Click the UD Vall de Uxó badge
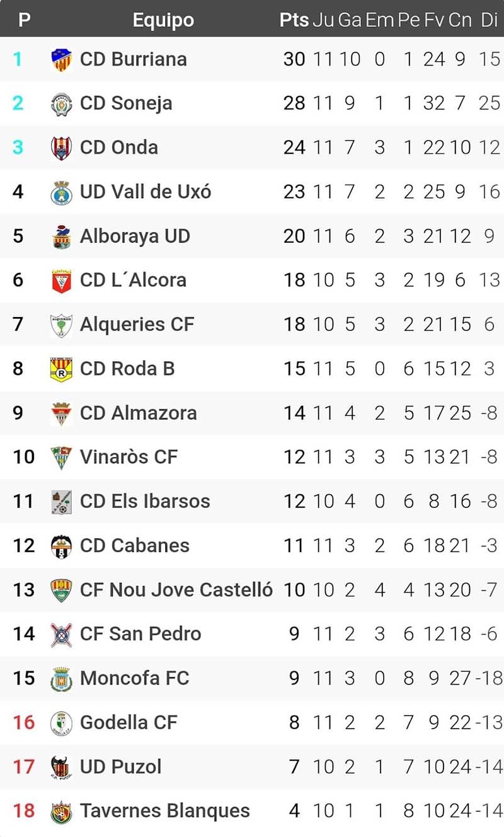This screenshot has height=837, width=504. pyautogui.click(x=61, y=192)
